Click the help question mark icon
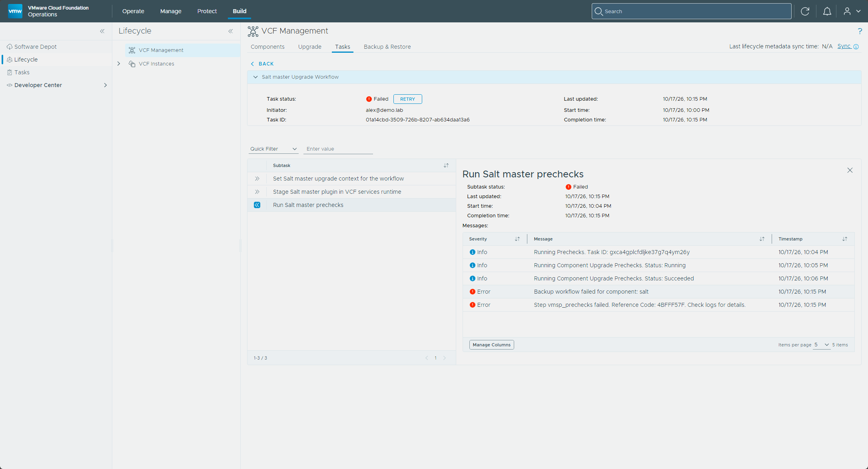The height and width of the screenshot is (469, 868). point(860,31)
